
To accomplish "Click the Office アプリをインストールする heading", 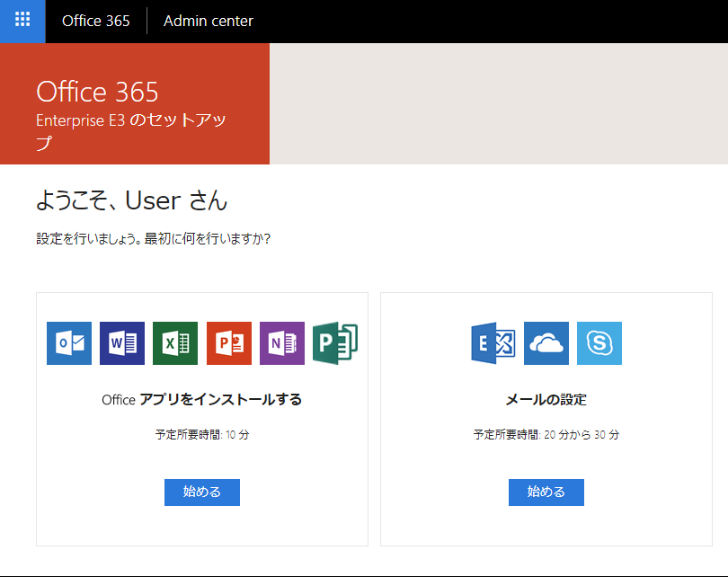I will 202,399.
